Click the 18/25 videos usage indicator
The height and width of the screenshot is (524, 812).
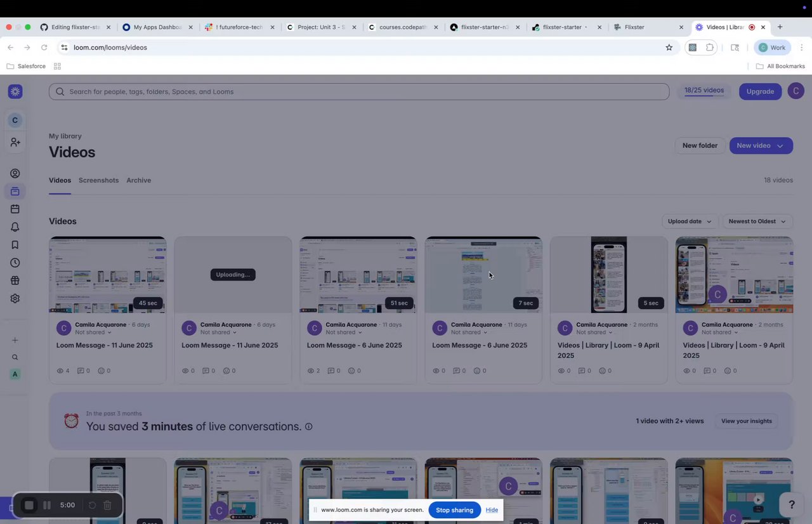[704, 91]
